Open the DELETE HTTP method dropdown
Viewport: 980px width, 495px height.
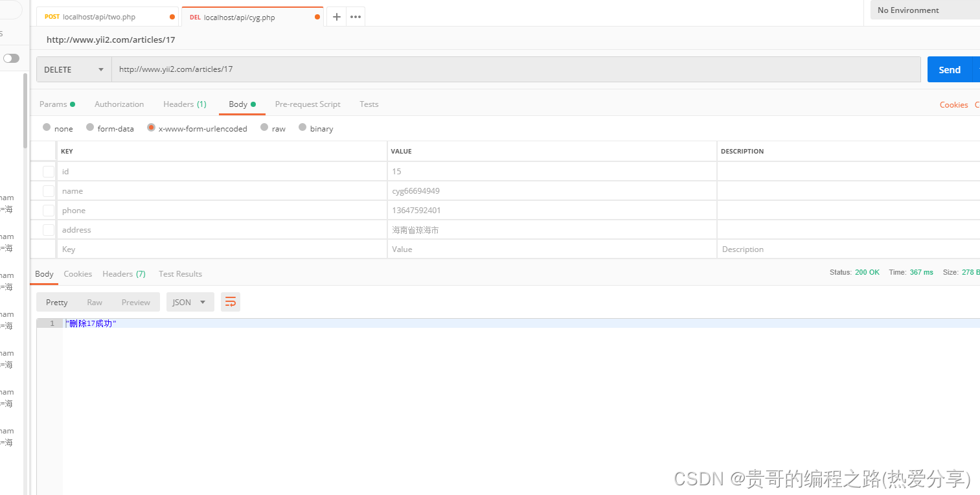(x=74, y=69)
